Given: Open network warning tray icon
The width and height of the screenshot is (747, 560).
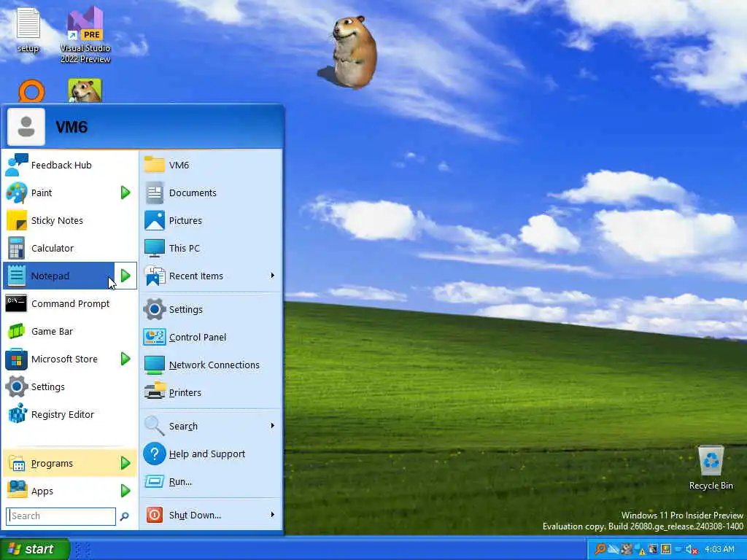Looking at the screenshot, I should click(x=639, y=550).
